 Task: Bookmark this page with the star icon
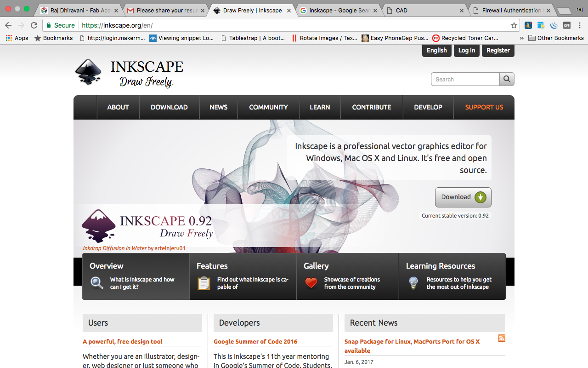[x=514, y=25]
